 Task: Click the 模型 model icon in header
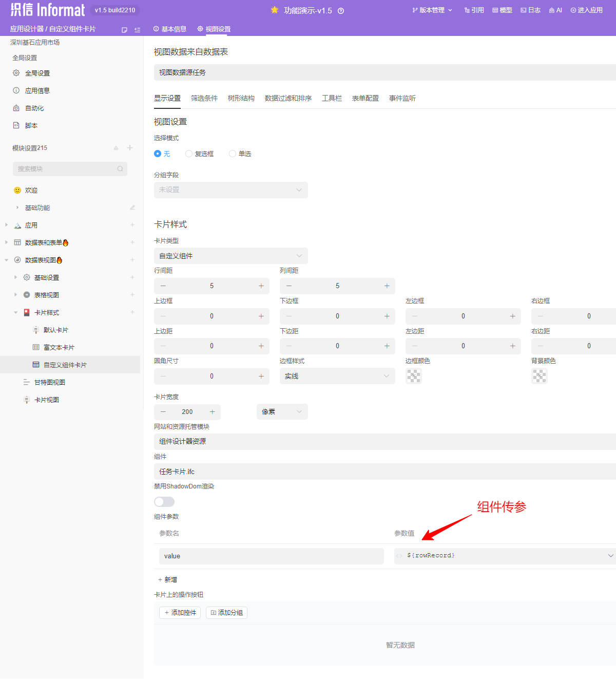(x=495, y=10)
